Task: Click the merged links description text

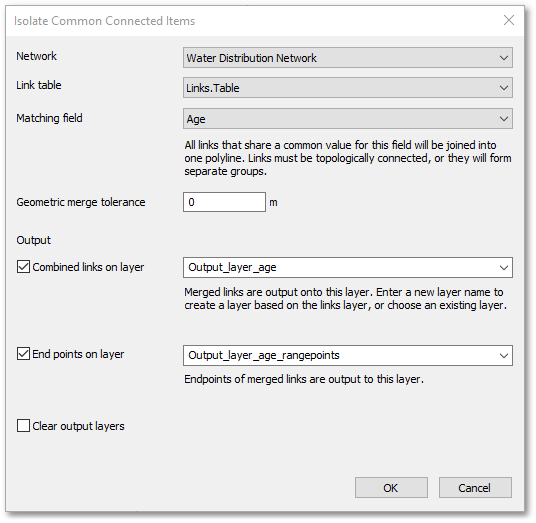Action: [x=345, y=298]
